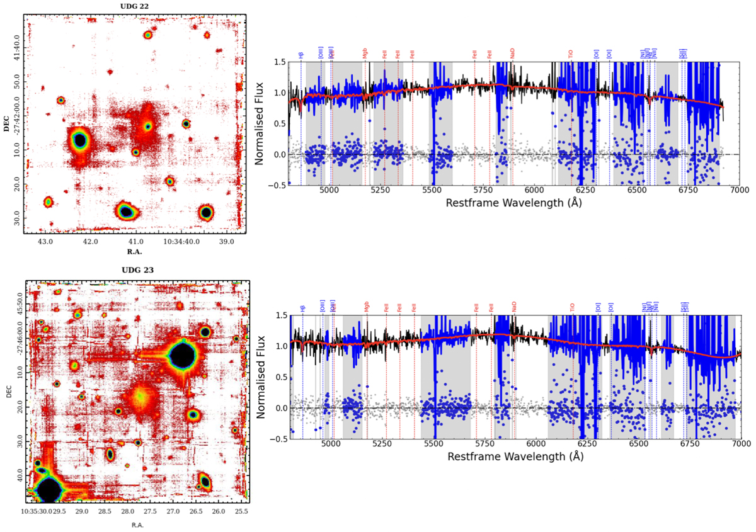
Task: Click the bottom plot's Restframe Wavelength axis label
Action: (x=512, y=457)
